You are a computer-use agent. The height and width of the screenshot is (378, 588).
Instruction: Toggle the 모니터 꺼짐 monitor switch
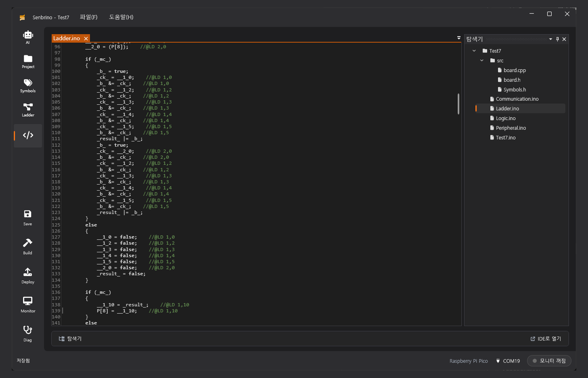549,361
